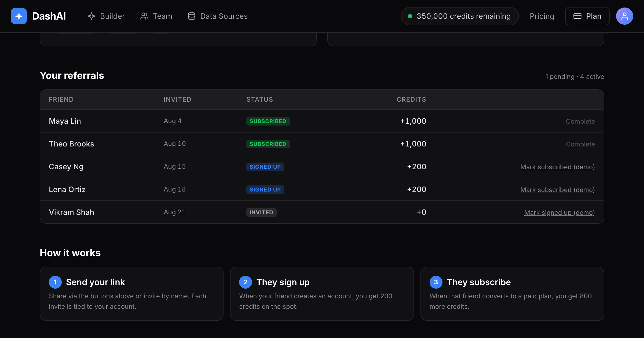Click the step 3 number badge
This screenshot has width=644, height=338.
click(x=436, y=282)
